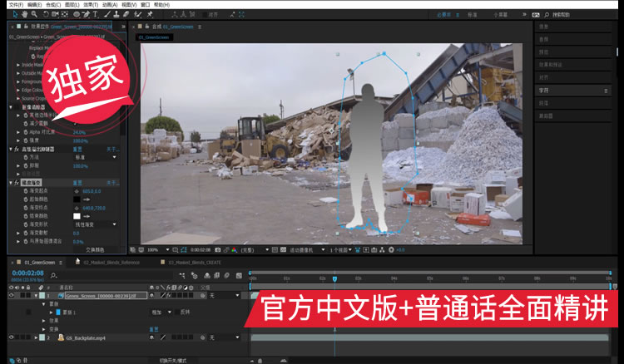Viewport: 624px width, 364px height.
Task: Click the 起始颜色 eyedropper icon
Action: [87, 199]
